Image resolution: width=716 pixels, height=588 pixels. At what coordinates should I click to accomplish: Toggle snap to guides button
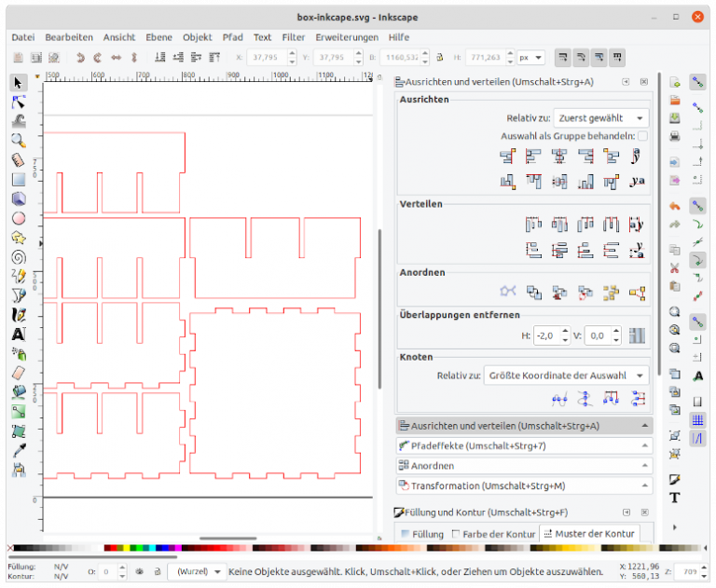[697, 439]
